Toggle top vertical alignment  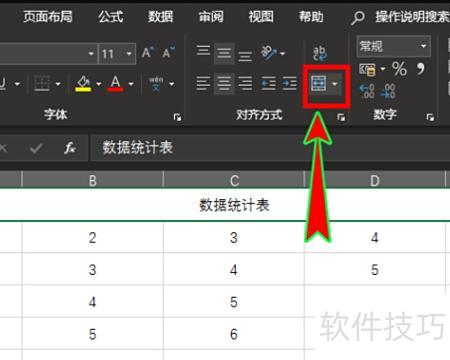(203, 51)
